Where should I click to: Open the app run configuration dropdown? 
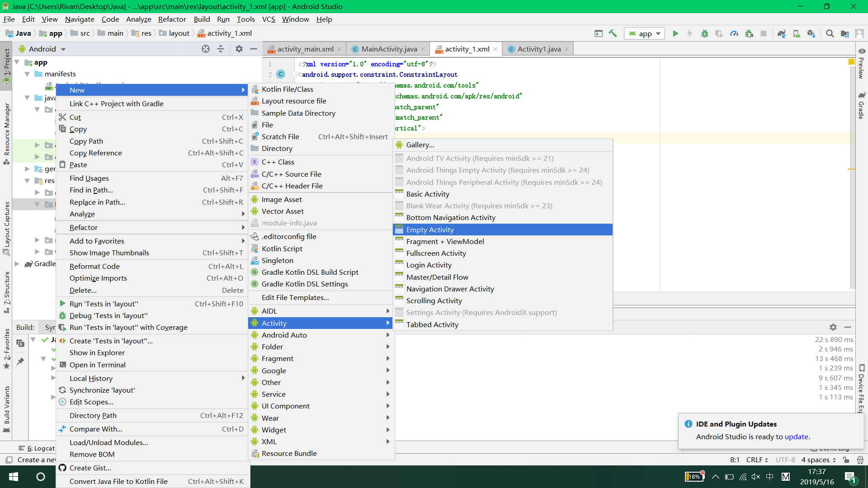pyautogui.click(x=645, y=33)
